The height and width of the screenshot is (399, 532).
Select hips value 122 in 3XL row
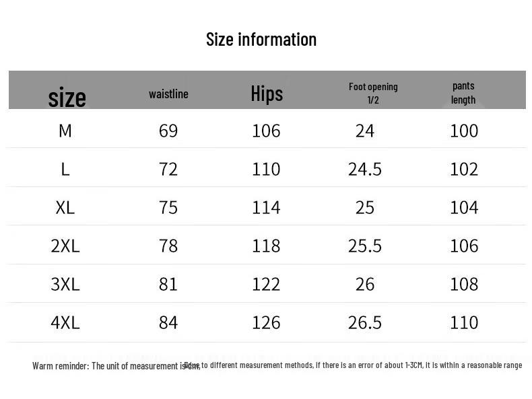266,284
